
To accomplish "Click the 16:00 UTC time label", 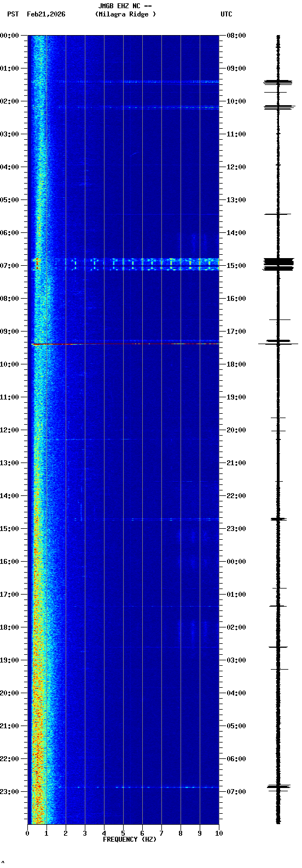I will (x=236, y=299).
